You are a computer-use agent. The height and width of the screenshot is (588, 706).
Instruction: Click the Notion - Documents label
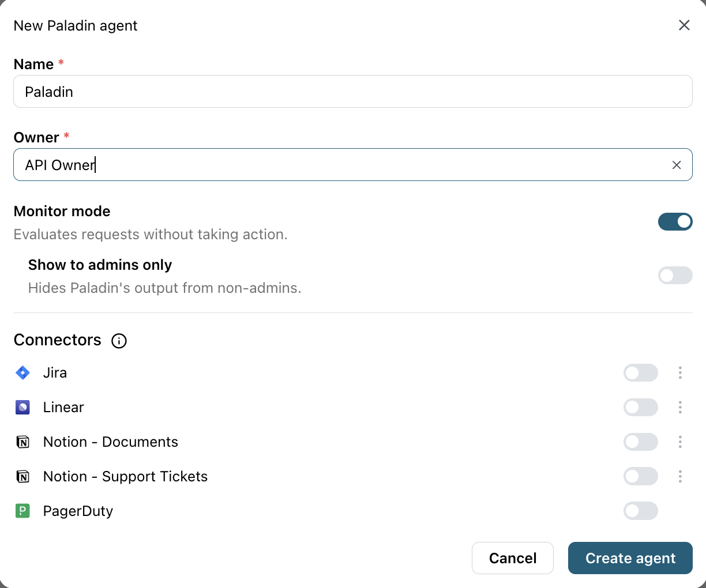coord(111,442)
